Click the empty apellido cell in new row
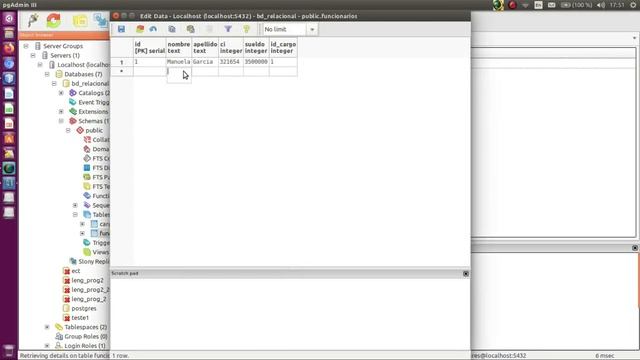640x360 pixels. click(x=205, y=71)
